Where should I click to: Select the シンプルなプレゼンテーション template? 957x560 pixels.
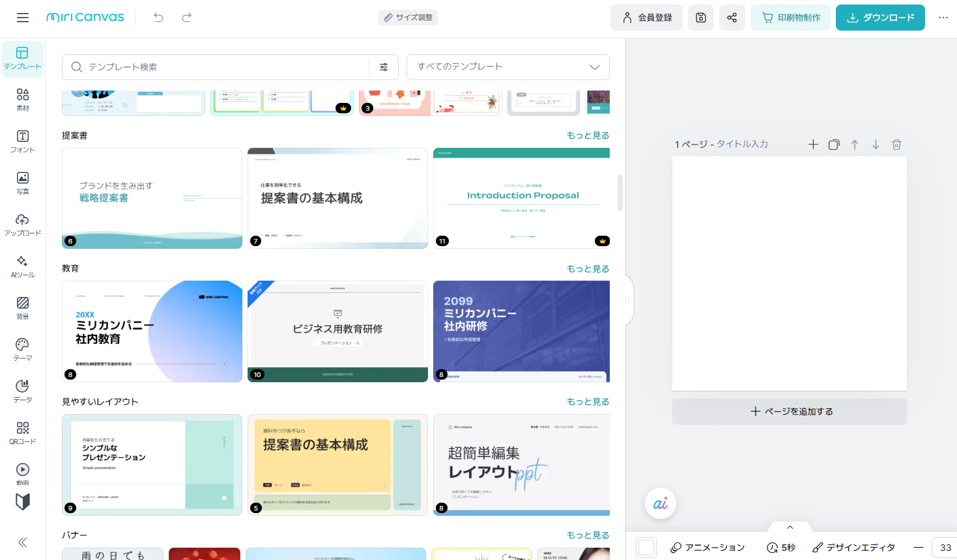pos(152,465)
